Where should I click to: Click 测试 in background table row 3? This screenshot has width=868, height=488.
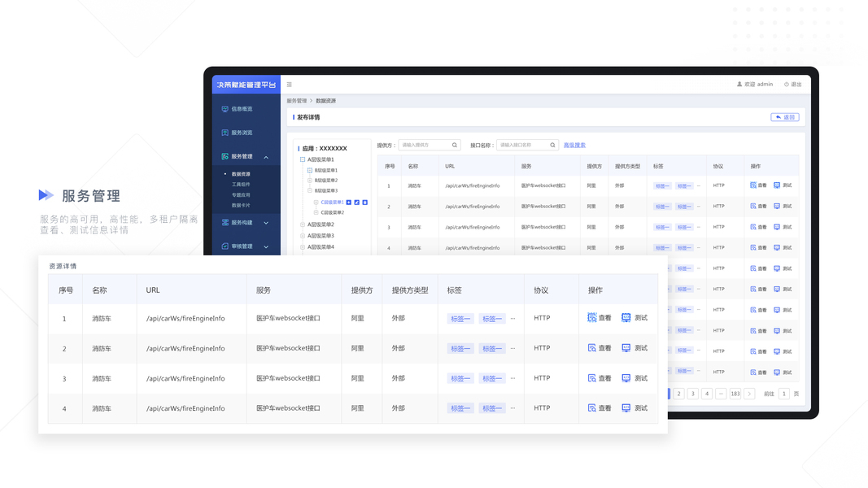[783, 227]
